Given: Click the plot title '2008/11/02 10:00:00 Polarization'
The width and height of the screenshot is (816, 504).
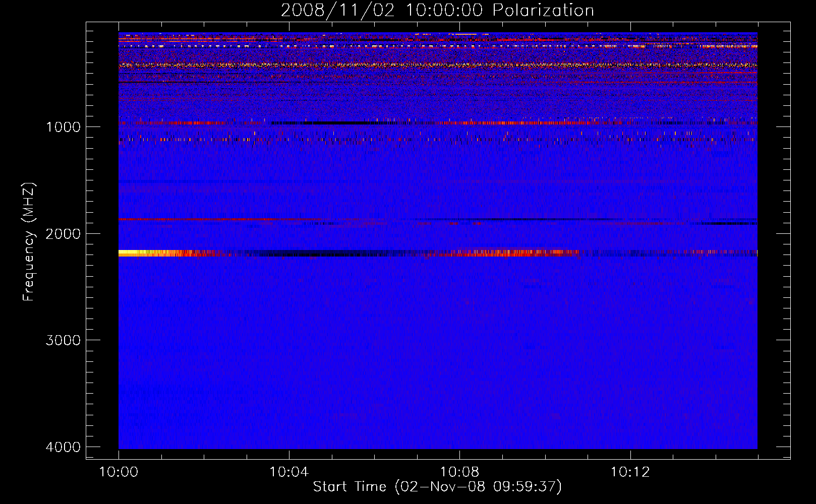Looking at the screenshot, I should coord(437,10).
